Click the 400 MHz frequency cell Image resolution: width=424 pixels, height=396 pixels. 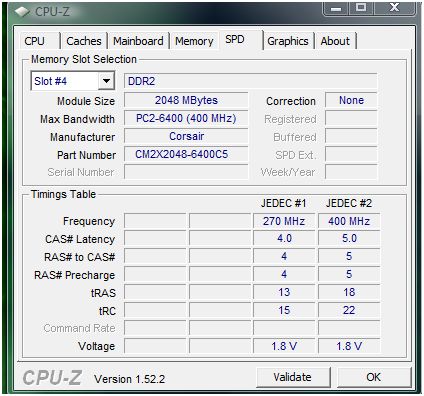349,221
